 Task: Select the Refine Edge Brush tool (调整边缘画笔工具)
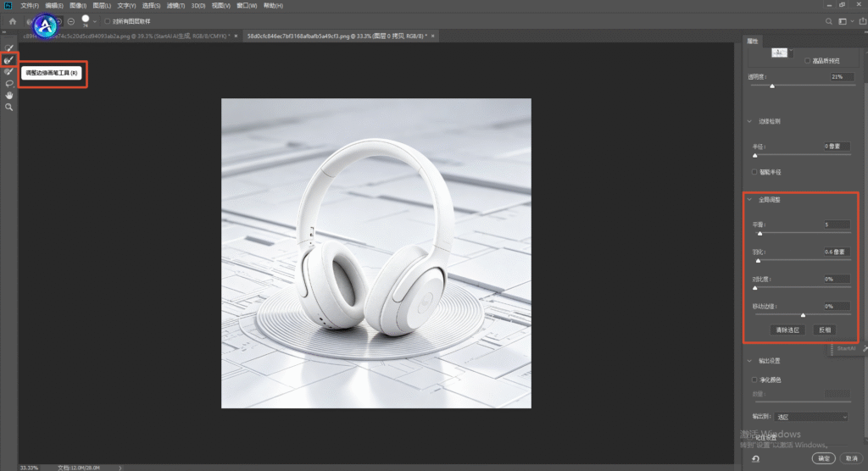tap(8, 60)
